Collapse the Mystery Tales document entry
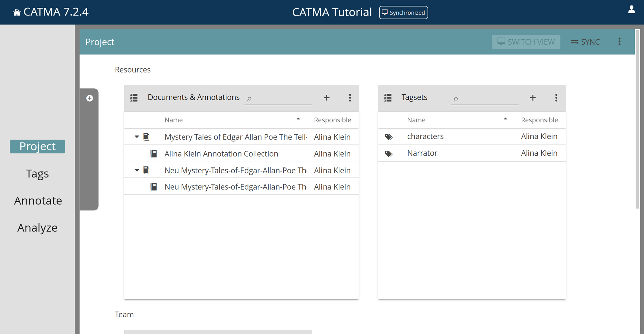The width and height of the screenshot is (644, 334). point(137,137)
